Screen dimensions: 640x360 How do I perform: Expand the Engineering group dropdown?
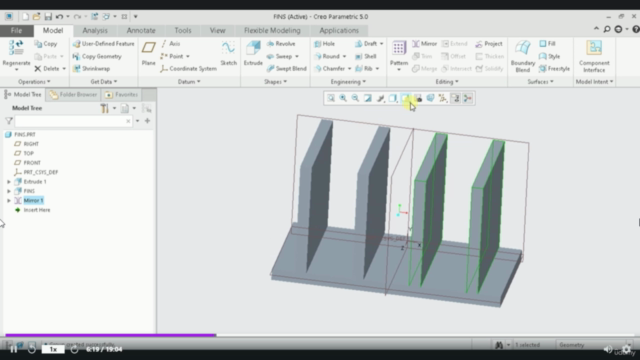[348, 82]
